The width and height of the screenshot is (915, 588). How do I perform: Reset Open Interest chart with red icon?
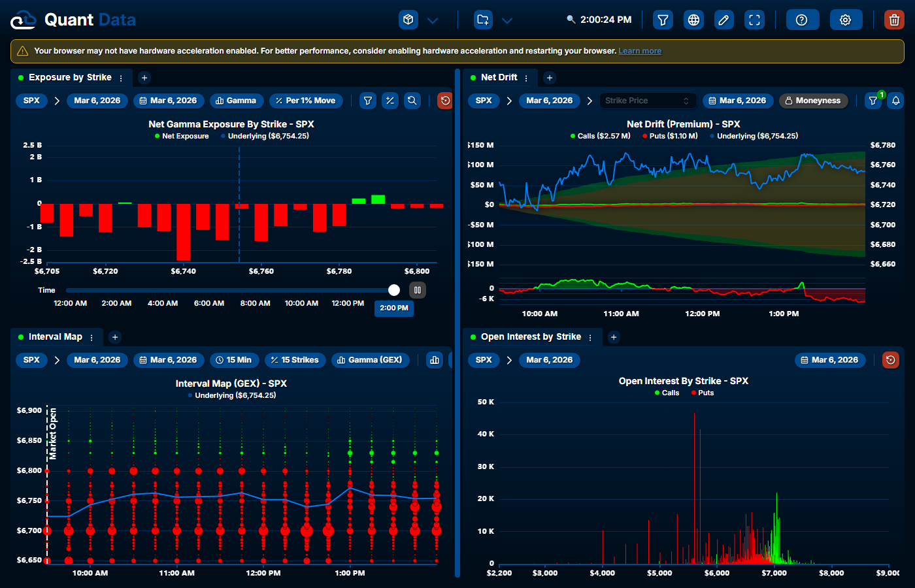point(890,360)
